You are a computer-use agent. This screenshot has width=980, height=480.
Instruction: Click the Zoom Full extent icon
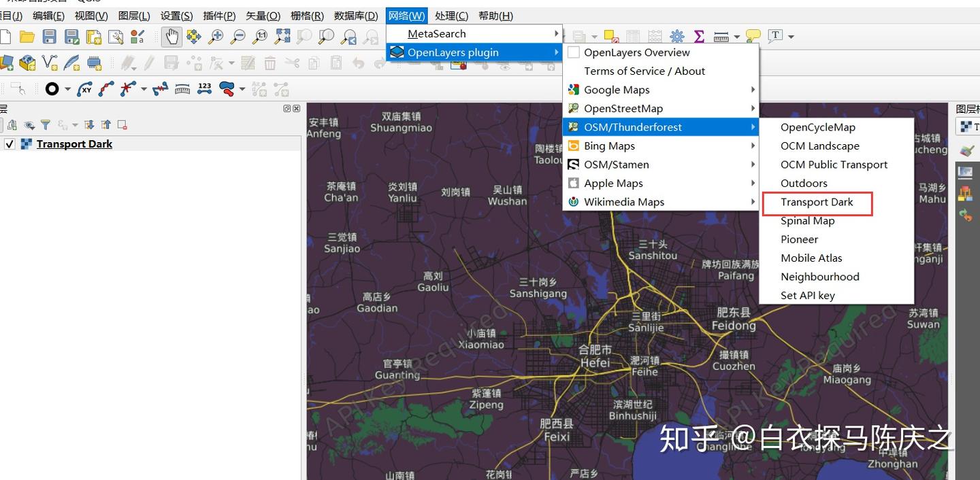(x=280, y=36)
